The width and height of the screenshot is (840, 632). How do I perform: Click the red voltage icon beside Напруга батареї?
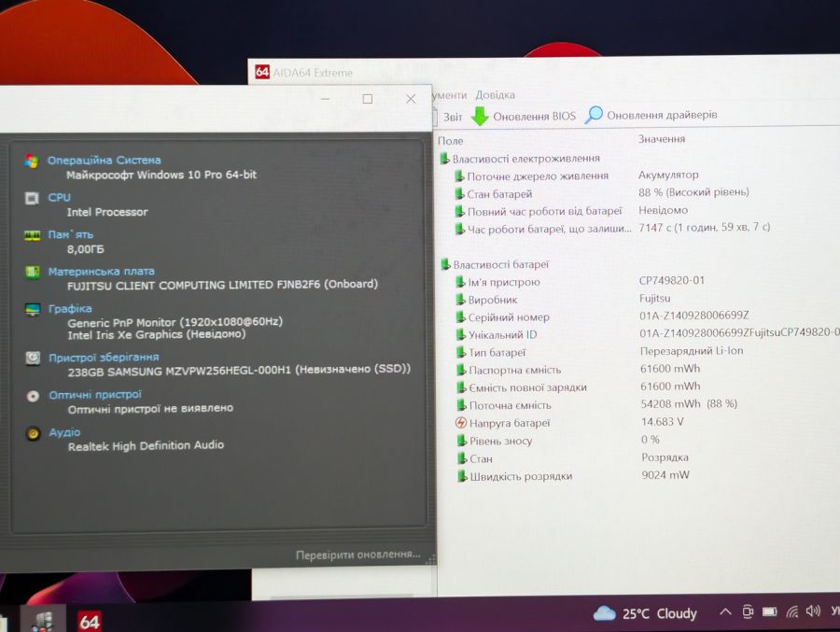(461, 423)
